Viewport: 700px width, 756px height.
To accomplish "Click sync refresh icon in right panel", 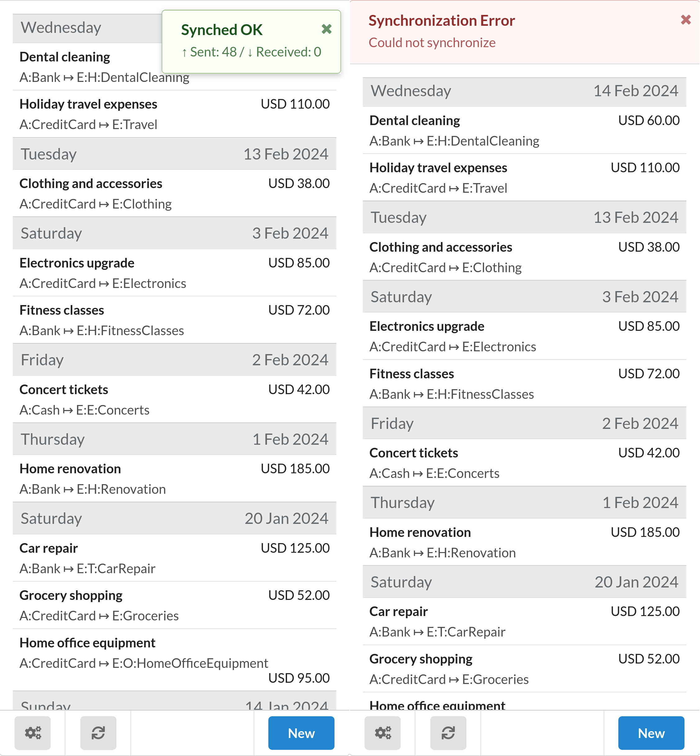I will (448, 732).
